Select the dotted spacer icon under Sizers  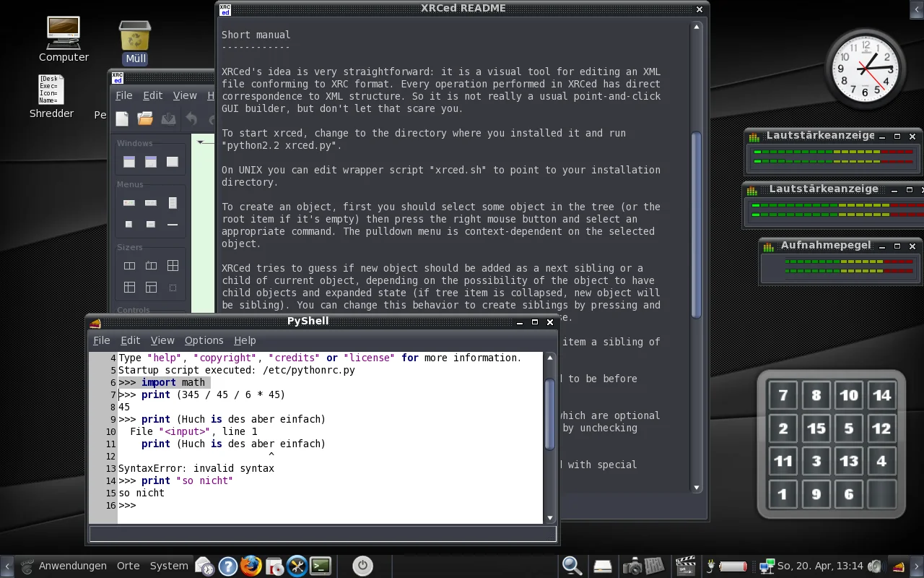[x=173, y=288]
